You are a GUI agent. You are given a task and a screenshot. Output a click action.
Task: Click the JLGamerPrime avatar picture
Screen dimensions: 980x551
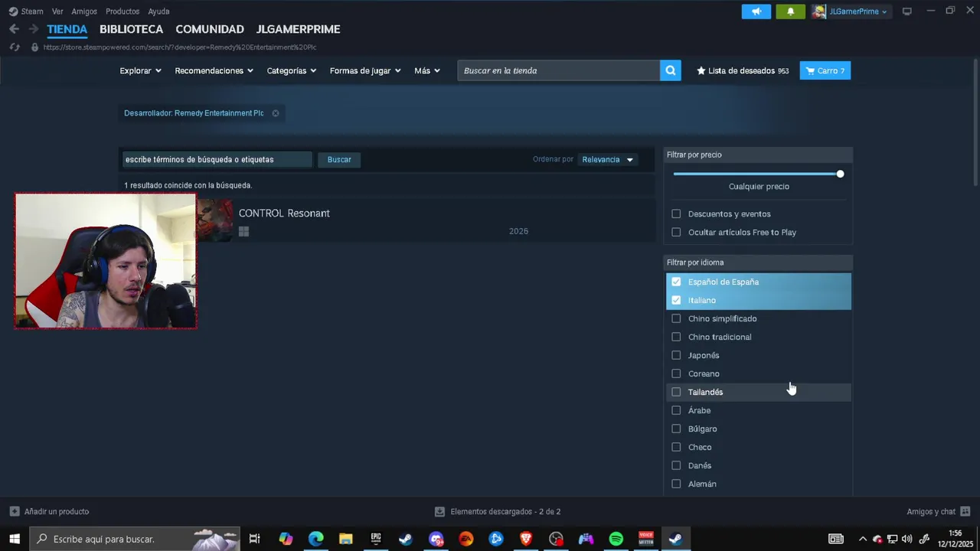click(x=819, y=11)
